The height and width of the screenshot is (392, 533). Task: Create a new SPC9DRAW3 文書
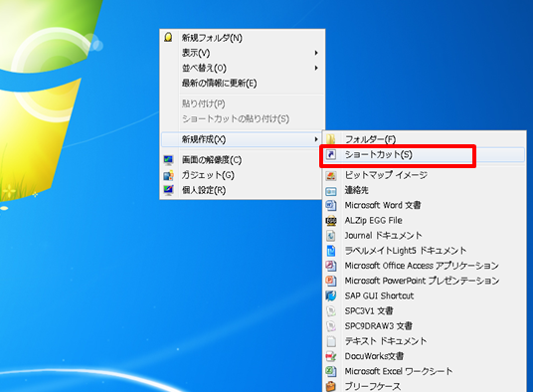pyautogui.click(x=424, y=326)
